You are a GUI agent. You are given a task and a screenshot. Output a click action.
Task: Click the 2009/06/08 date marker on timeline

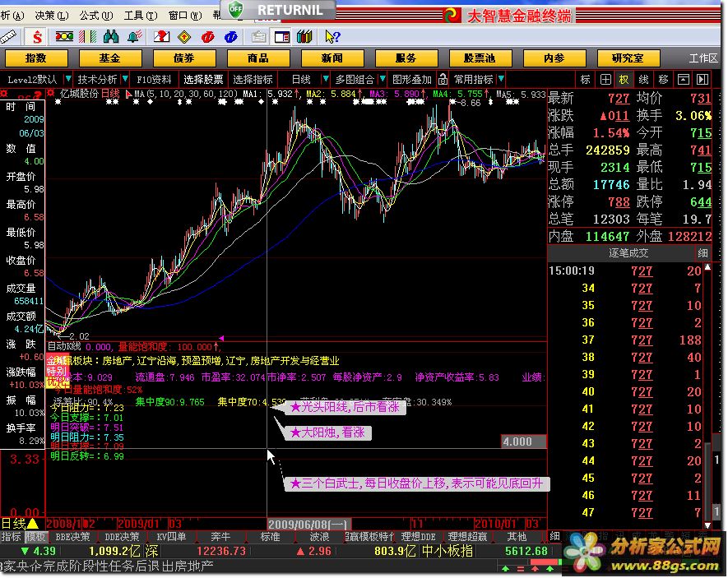pos(308,525)
